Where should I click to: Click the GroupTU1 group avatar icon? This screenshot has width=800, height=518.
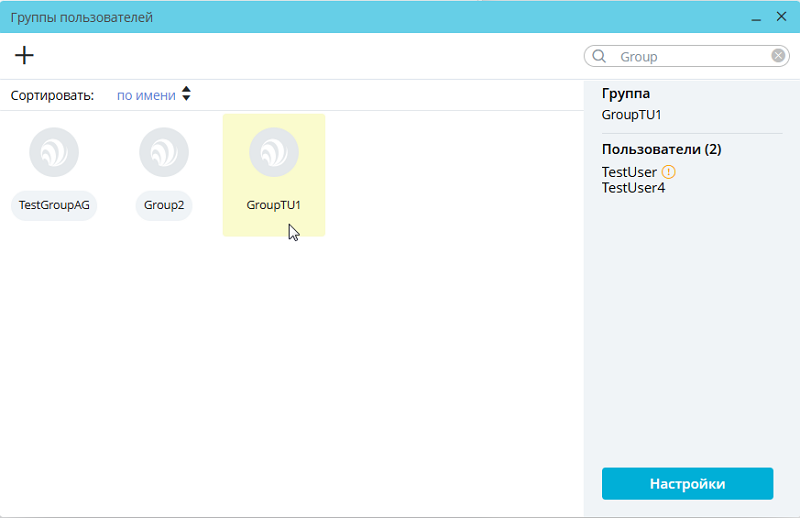click(x=274, y=152)
